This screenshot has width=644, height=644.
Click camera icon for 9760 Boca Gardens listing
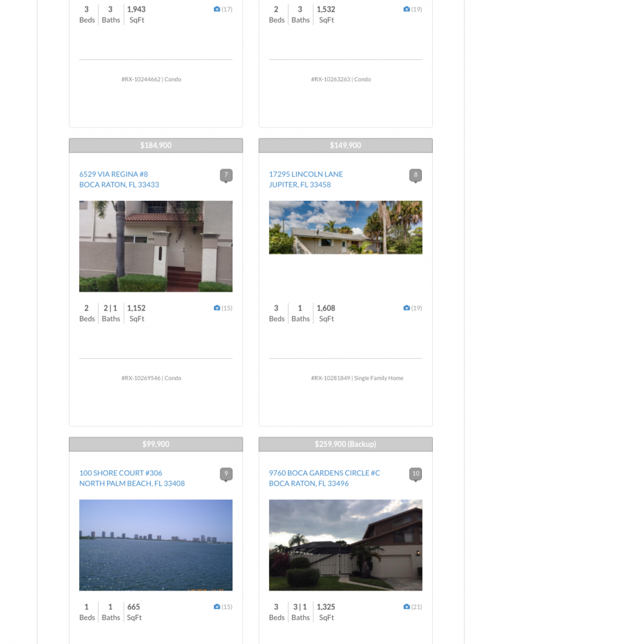pyautogui.click(x=406, y=607)
